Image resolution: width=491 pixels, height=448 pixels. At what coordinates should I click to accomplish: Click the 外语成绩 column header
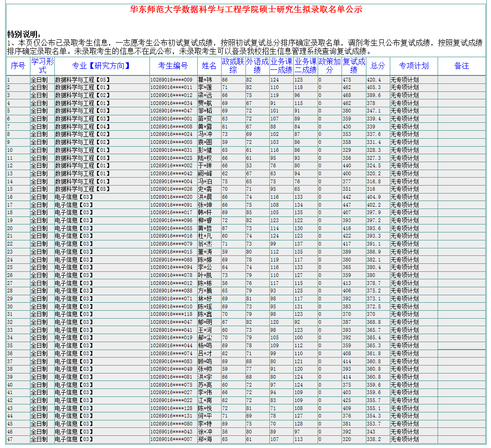coord(257,66)
